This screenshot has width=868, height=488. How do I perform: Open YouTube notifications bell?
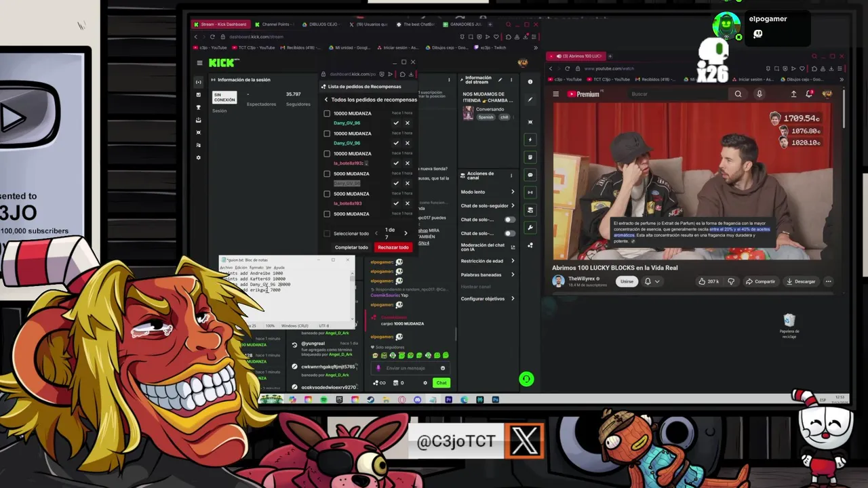point(809,94)
